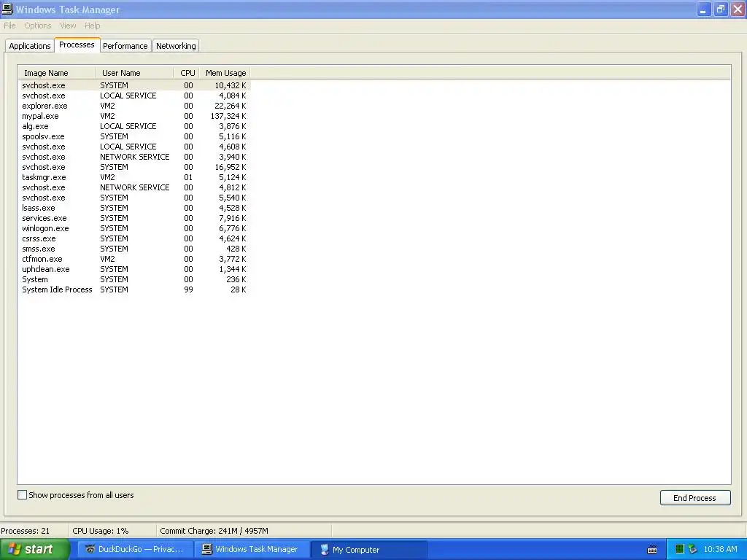Select the Processes tab
Image resolution: width=747 pixels, height=560 pixels.
pos(77,44)
